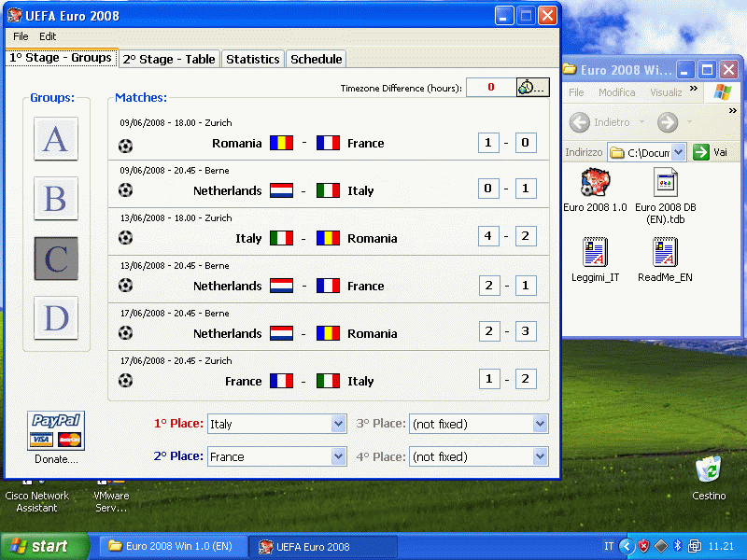Click soccer ball icon for France - Italy match
The image size is (747, 560).
click(x=125, y=381)
